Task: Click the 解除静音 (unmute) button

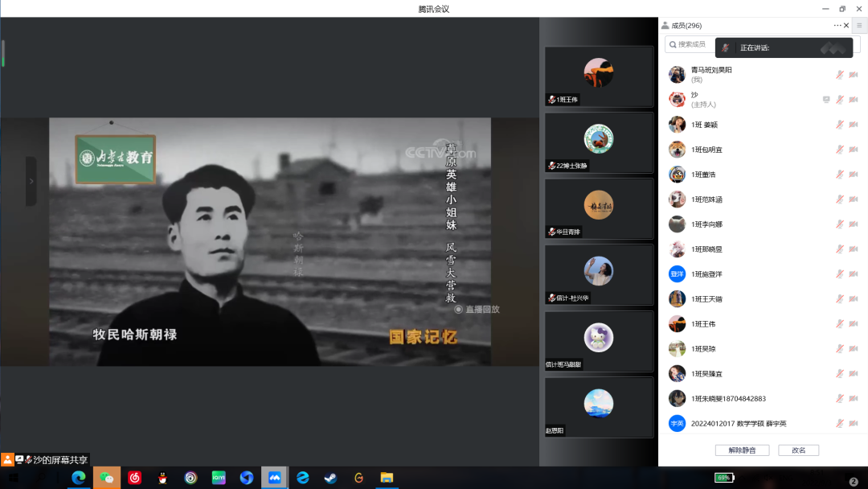Action: point(742,450)
